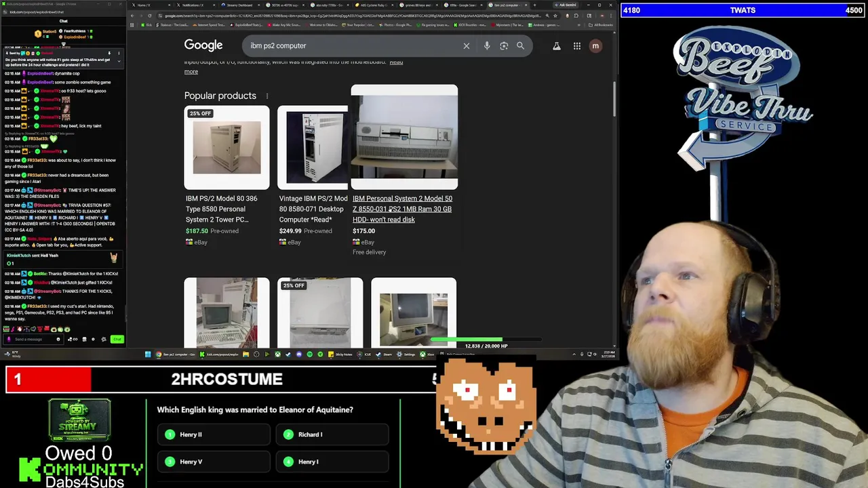Switch to the 'grimes 88 keys' tab
Viewport: 868px width, 488px height.
420,5
